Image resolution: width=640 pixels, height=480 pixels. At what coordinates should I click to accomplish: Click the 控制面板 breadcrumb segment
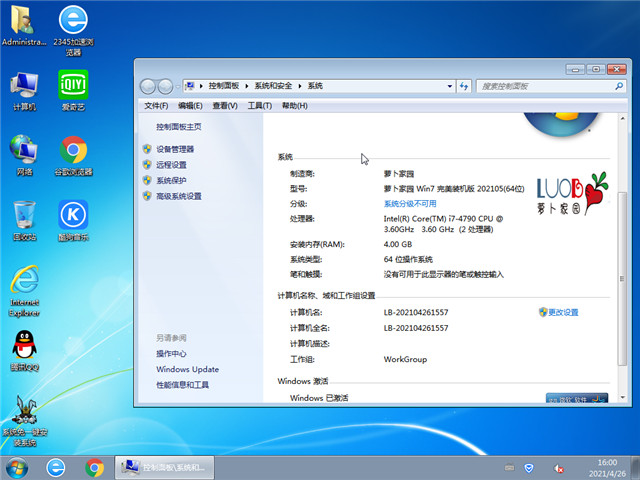[x=224, y=86]
